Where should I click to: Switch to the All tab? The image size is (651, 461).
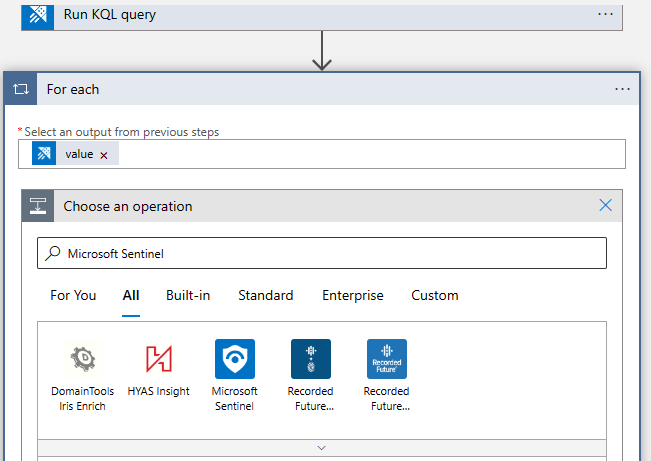click(x=131, y=295)
